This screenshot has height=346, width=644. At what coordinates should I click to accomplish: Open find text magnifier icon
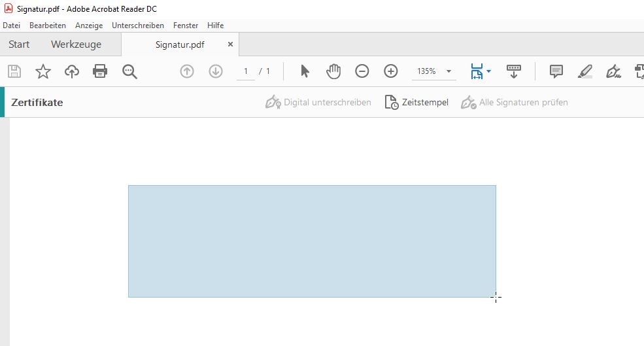point(130,71)
